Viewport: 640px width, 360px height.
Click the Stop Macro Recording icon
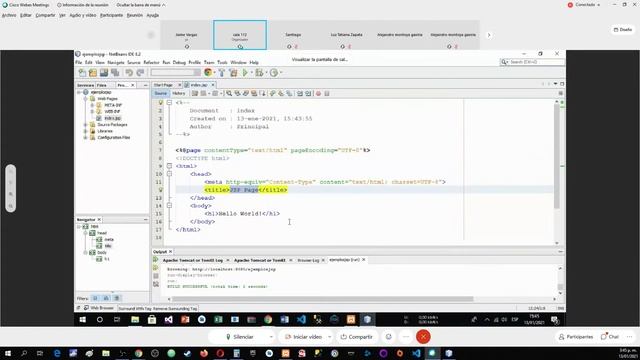327,93
